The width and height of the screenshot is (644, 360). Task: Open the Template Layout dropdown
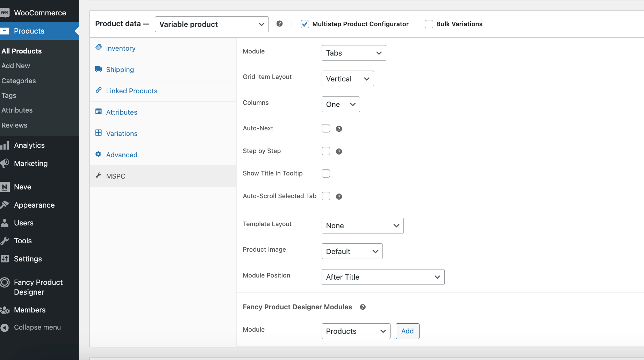point(363,226)
